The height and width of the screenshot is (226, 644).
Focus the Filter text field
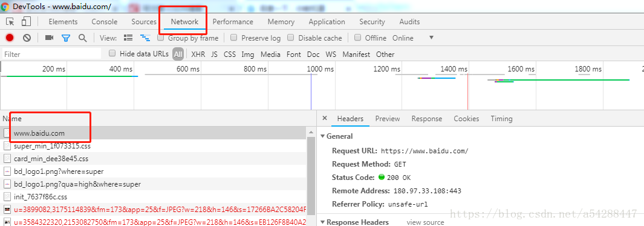[x=52, y=54]
